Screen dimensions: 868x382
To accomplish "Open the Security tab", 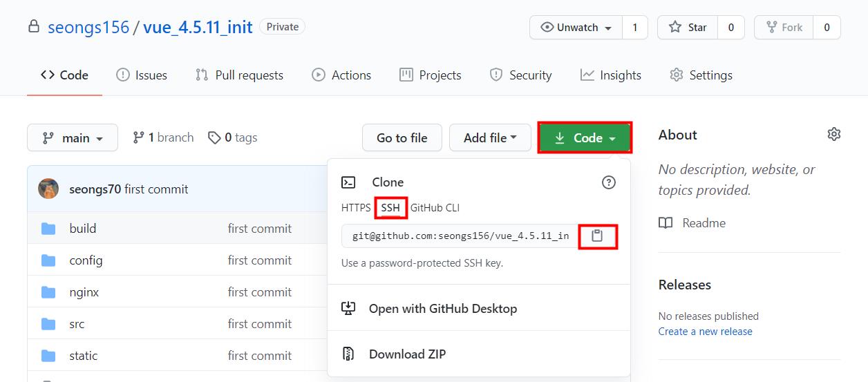I will tap(520, 75).
